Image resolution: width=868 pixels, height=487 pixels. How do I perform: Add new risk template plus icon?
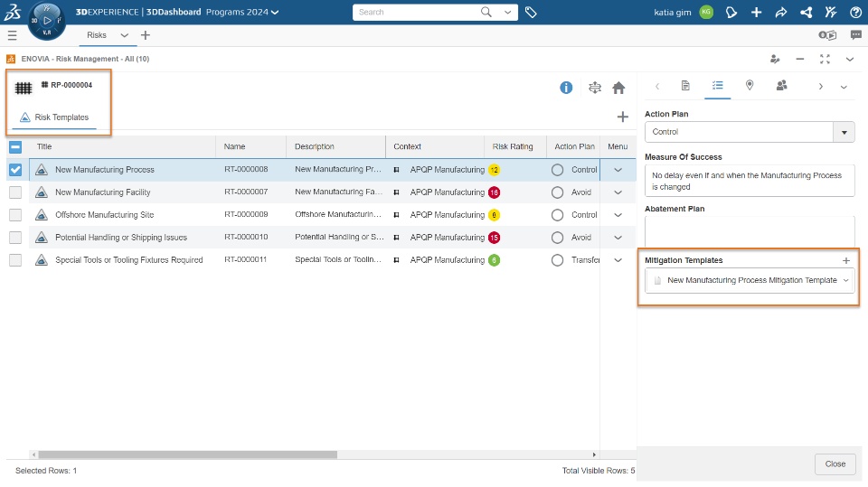[623, 117]
